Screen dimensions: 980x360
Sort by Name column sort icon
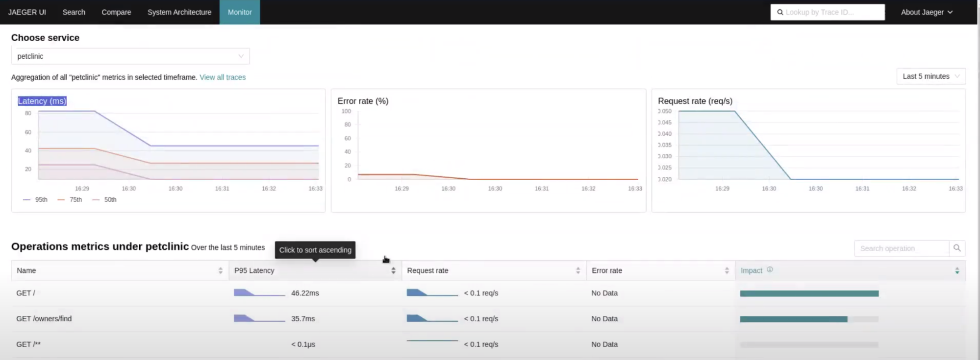(220, 270)
